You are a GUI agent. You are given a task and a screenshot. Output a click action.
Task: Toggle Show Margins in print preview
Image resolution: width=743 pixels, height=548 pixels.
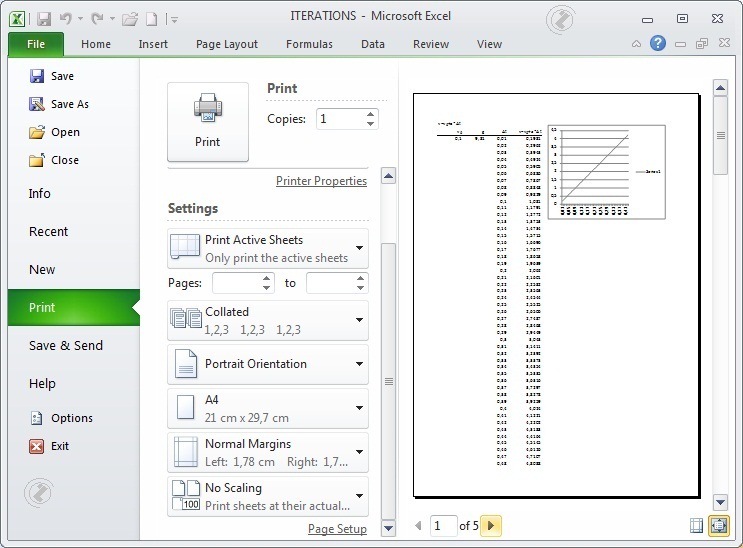pos(697,525)
